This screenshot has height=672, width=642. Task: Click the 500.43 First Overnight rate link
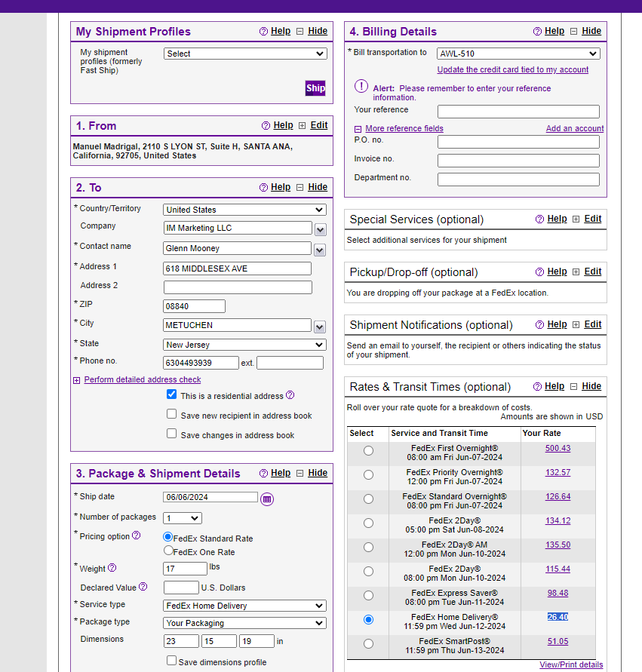(x=558, y=448)
